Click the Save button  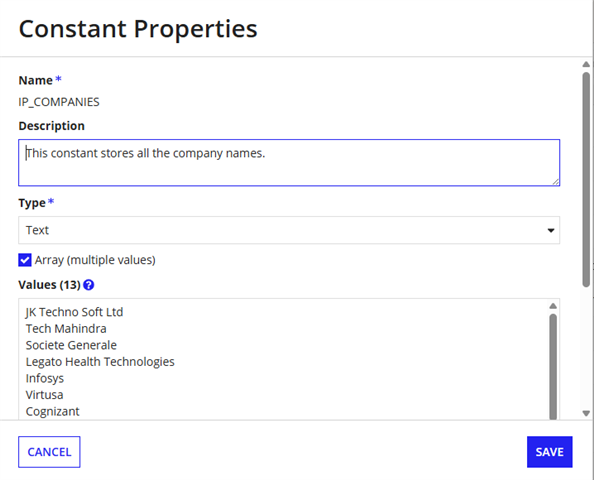click(x=549, y=452)
